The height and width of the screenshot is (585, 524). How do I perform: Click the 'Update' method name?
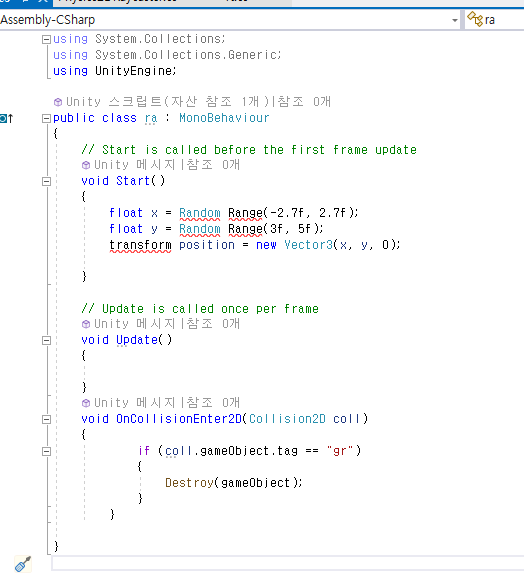(137, 340)
